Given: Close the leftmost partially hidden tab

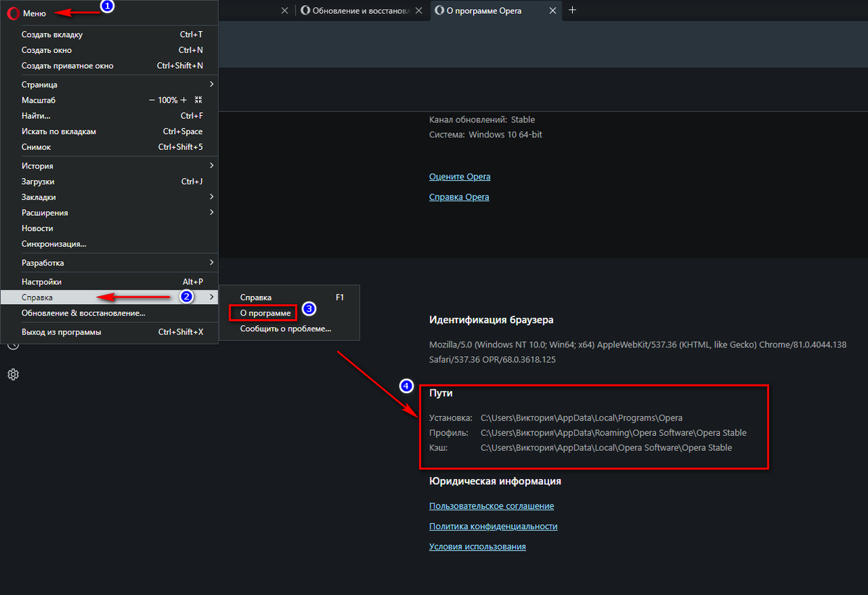Looking at the screenshot, I should click(x=284, y=10).
